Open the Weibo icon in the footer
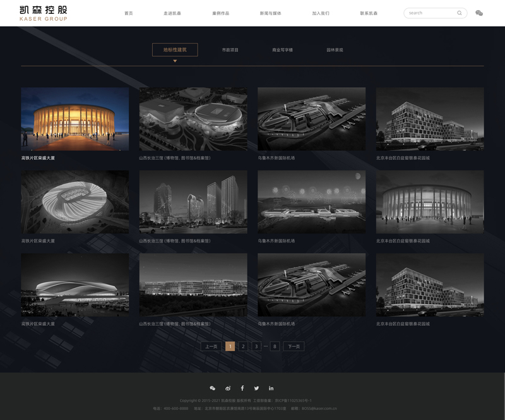Image resolution: width=505 pixels, height=420 pixels. 228,388
